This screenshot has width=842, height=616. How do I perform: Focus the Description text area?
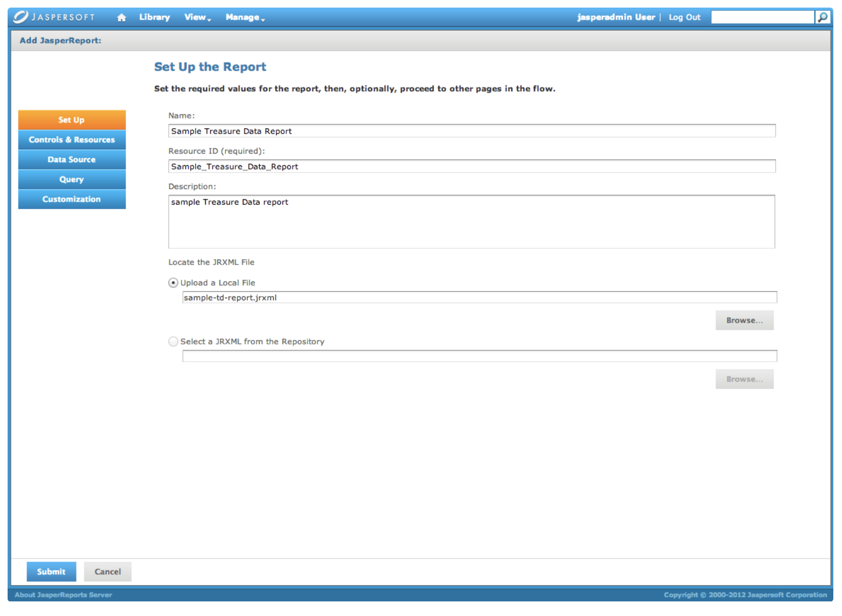pos(472,222)
